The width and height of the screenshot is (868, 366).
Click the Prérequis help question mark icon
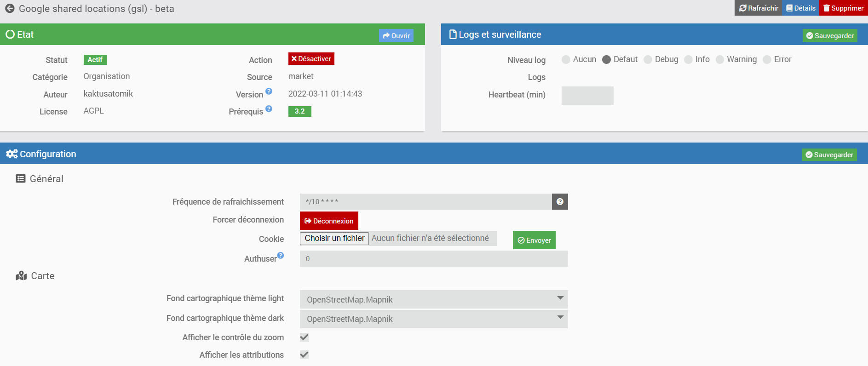[269, 109]
